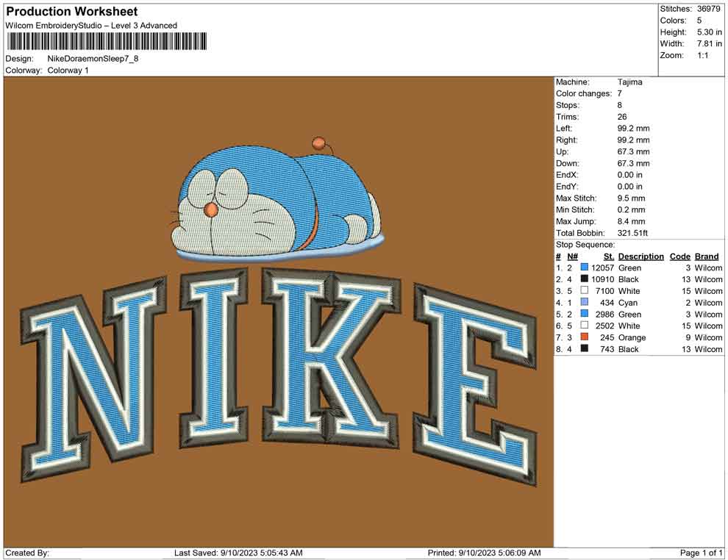Click the EndX value '0.00 in'
The height and width of the screenshot is (560, 728).
pyautogui.click(x=630, y=175)
